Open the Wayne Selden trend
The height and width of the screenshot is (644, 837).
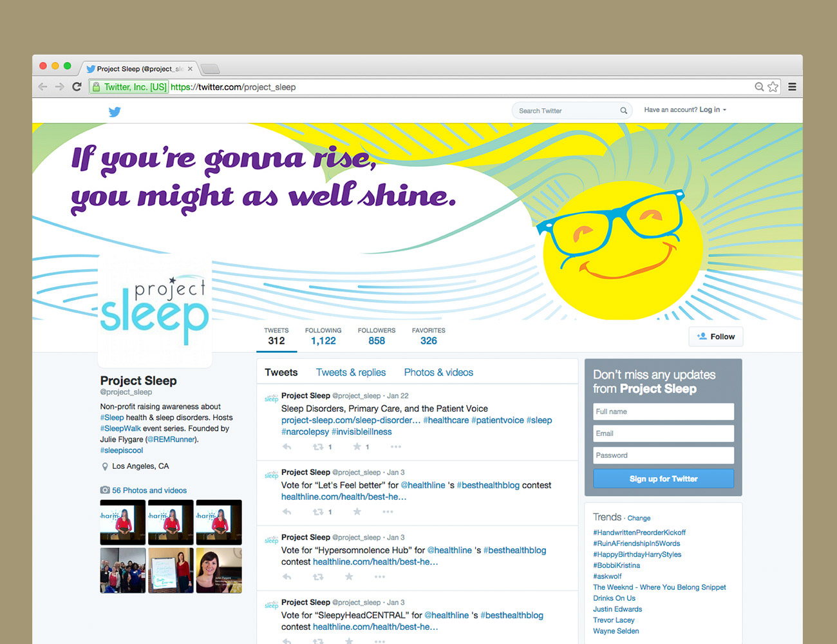click(x=616, y=631)
